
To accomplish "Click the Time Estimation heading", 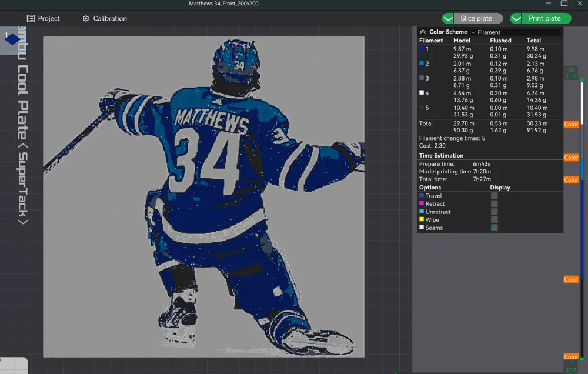I will [441, 156].
